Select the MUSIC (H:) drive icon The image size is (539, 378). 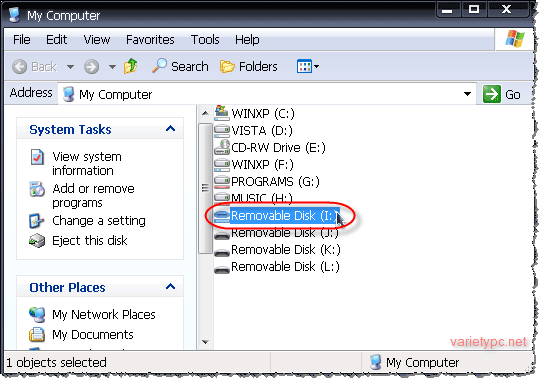222,198
